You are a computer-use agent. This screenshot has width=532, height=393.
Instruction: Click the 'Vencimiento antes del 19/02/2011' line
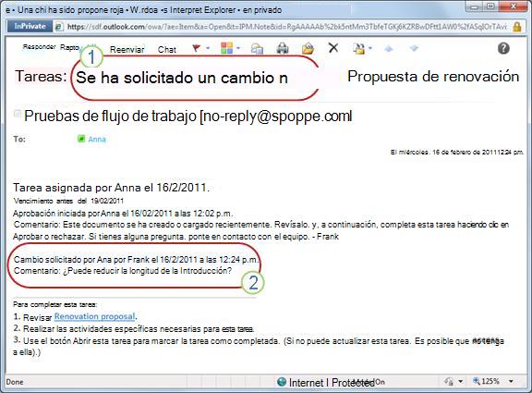tap(68, 201)
